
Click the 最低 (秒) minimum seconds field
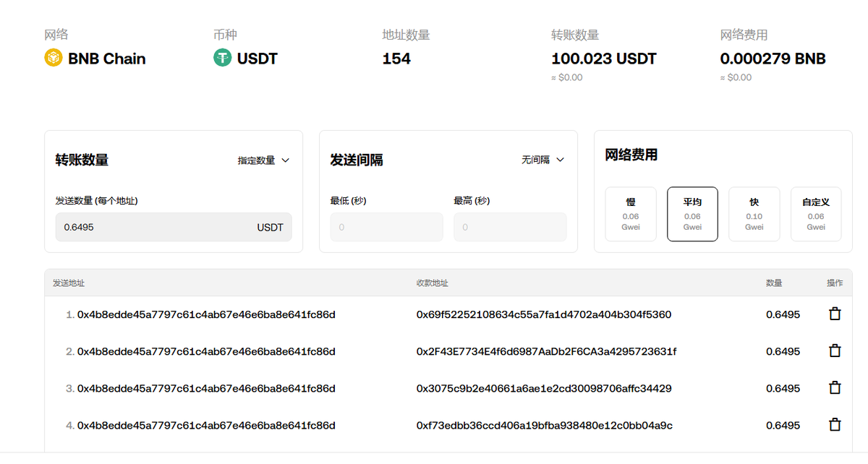tap(386, 227)
